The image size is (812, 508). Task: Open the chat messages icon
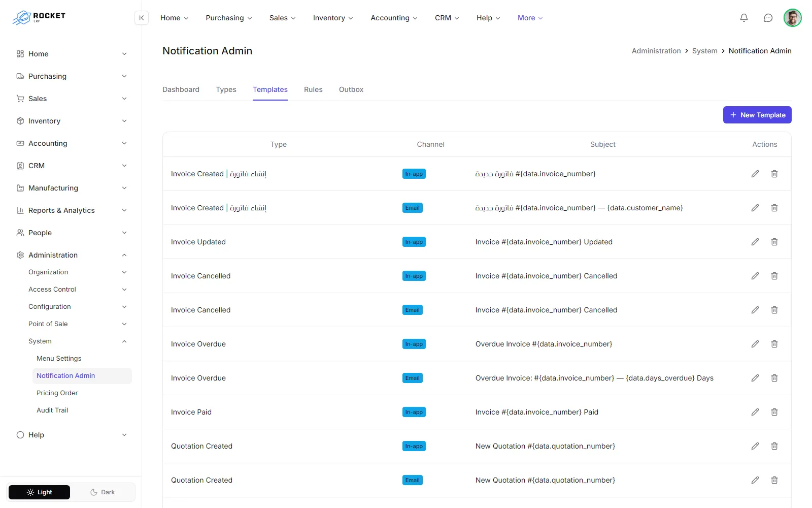tap(768, 18)
